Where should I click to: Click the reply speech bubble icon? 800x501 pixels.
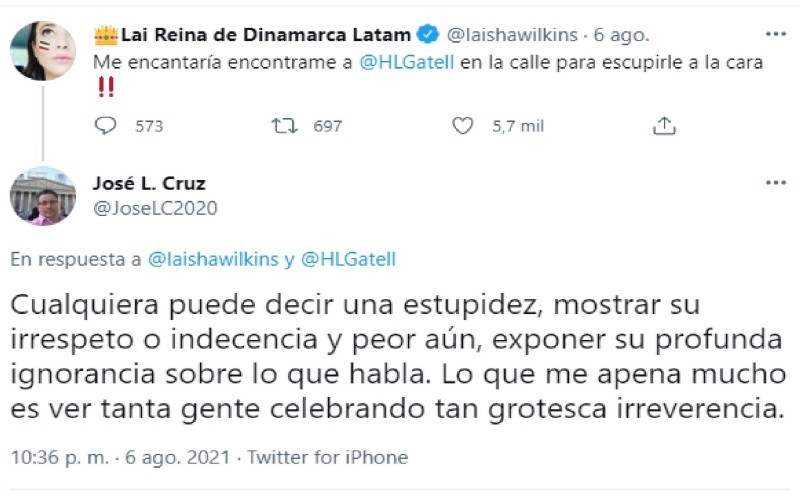(105, 126)
